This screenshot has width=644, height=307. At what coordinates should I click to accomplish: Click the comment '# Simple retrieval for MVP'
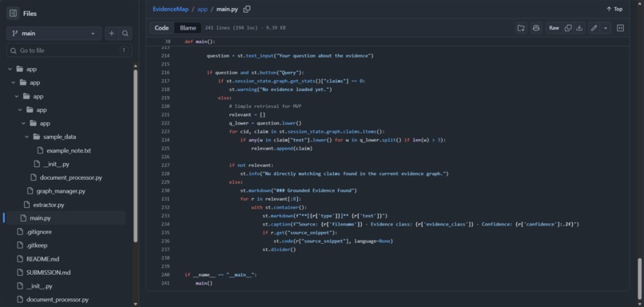(265, 106)
